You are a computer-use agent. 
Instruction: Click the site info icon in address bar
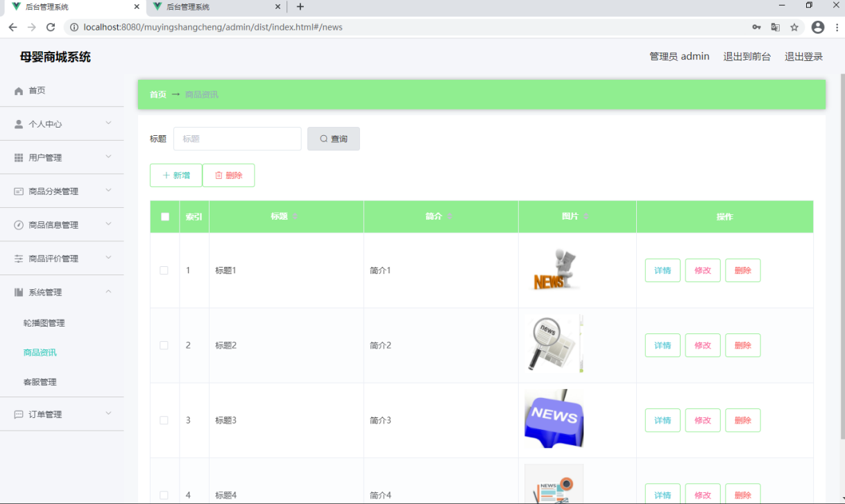tap(74, 27)
